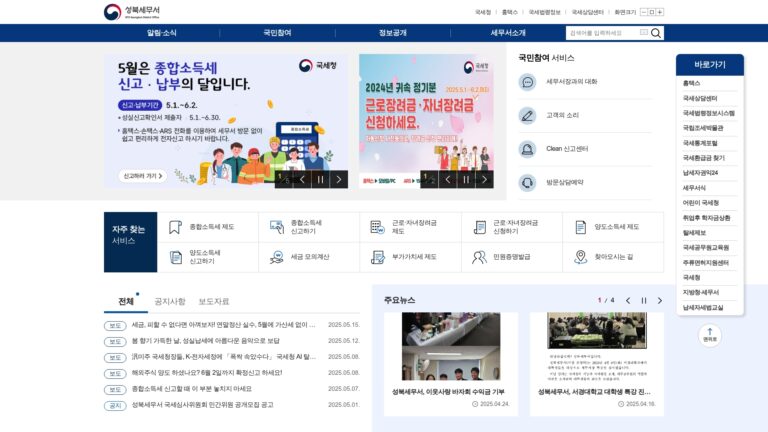Open the 방문상담예약 headset icon
768x432 pixels.
[528, 183]
